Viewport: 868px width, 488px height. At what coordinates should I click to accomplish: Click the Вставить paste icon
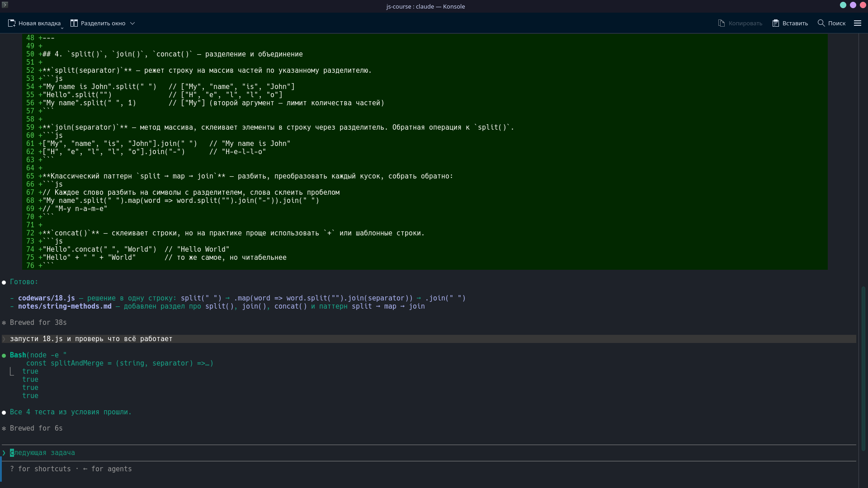(776, 23)
